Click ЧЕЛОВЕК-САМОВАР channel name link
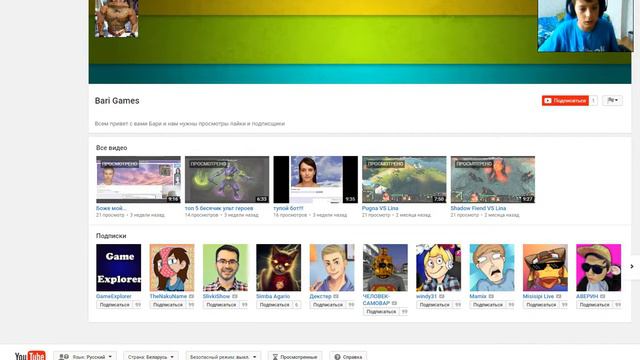The width and height of the screenshot is (640, 360). pos(376,300)
